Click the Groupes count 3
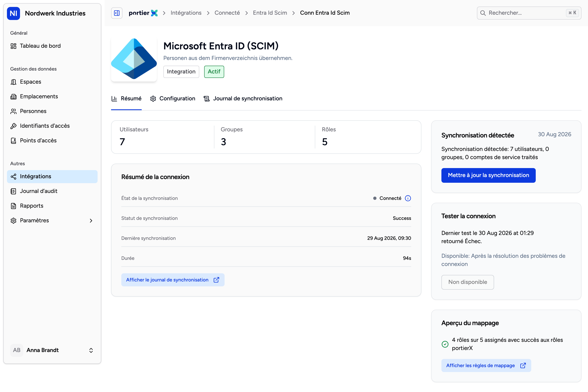Screen dimensions: 588x392 pyautogui.click(x=223, y=142)
